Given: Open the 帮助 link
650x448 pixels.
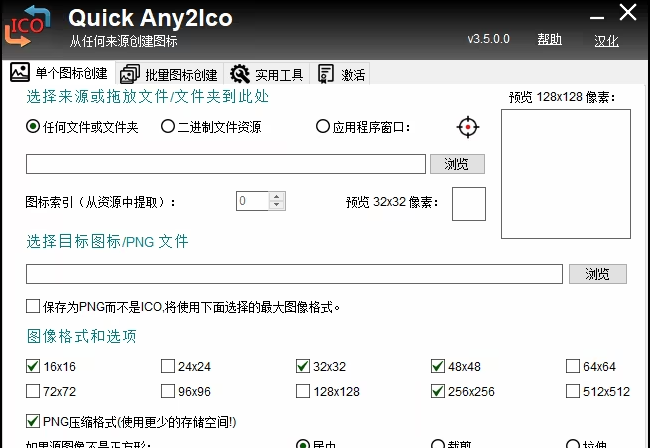Looking at the screenshot, I should click(550, 39).
